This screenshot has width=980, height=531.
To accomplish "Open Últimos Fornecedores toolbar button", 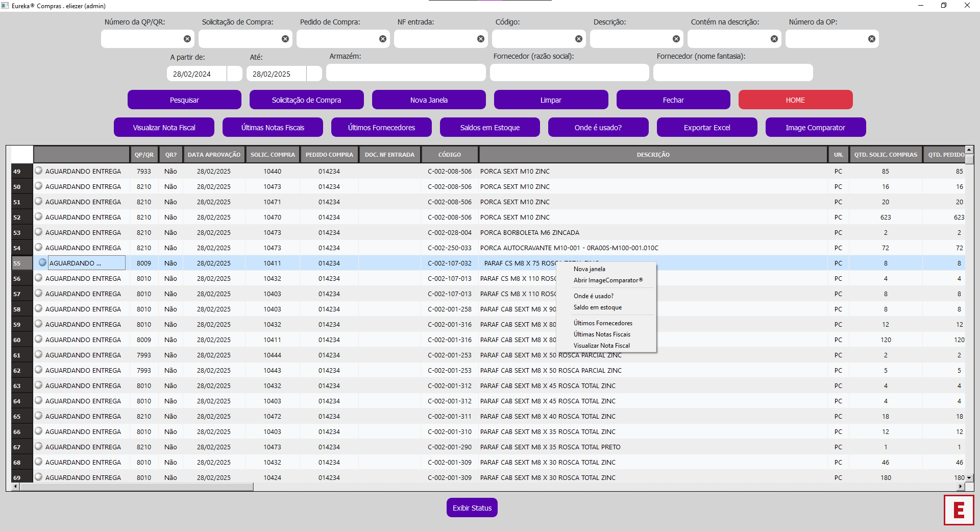I will click(381, 127).
